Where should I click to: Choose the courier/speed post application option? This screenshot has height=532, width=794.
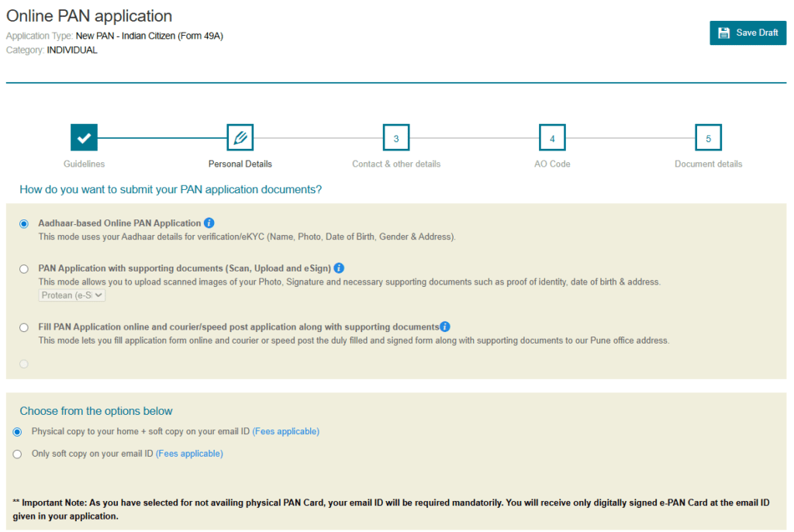(x=23, y=326)
